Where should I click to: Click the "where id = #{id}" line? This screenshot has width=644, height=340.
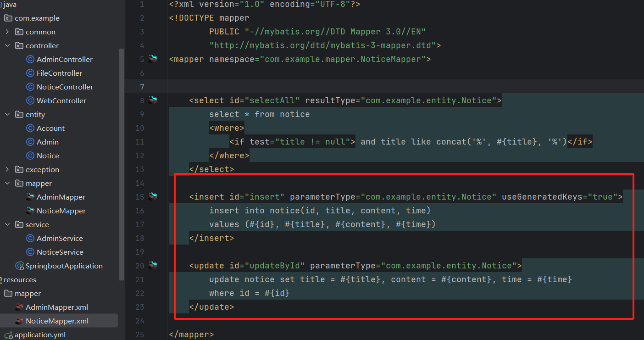pos(250,293)
